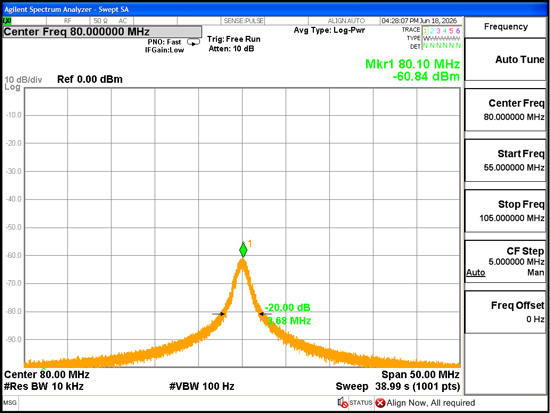Viewport: 550px width, 413px height.
Task: Click the Agilent Spectrum Analyzer title bar
Action: pos(275,9)
